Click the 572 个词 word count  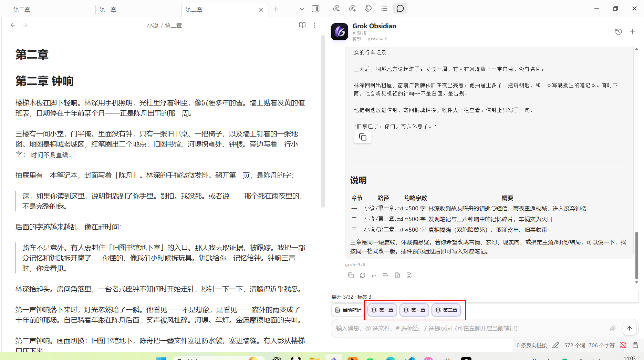coord(574,345)
